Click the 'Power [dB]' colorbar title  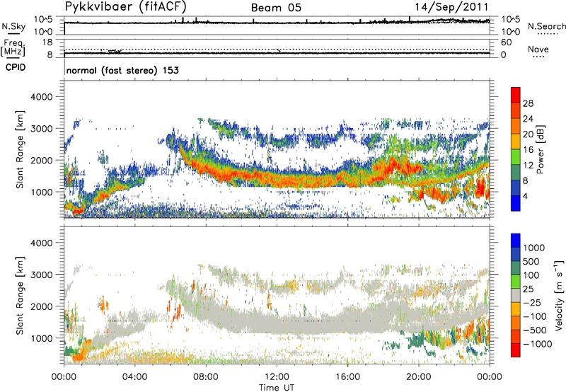540,149
